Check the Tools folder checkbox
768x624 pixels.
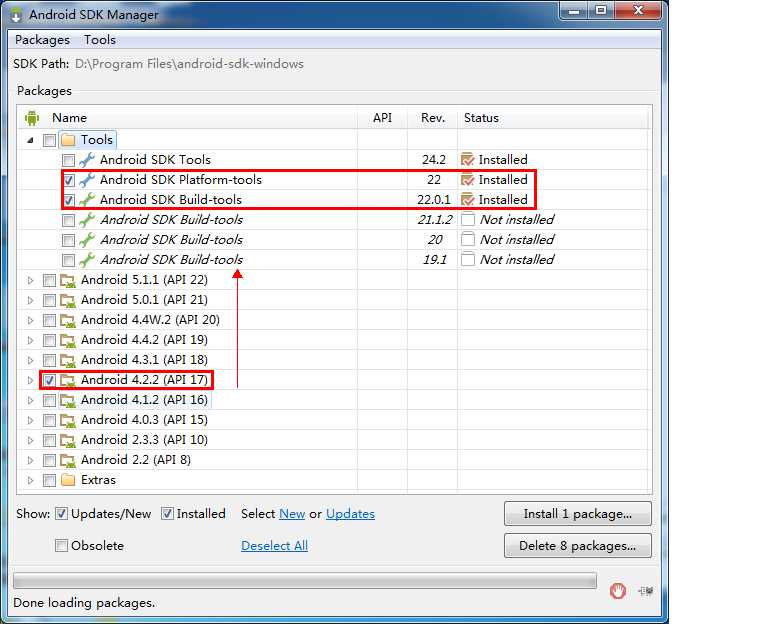(x=49, y=141)
